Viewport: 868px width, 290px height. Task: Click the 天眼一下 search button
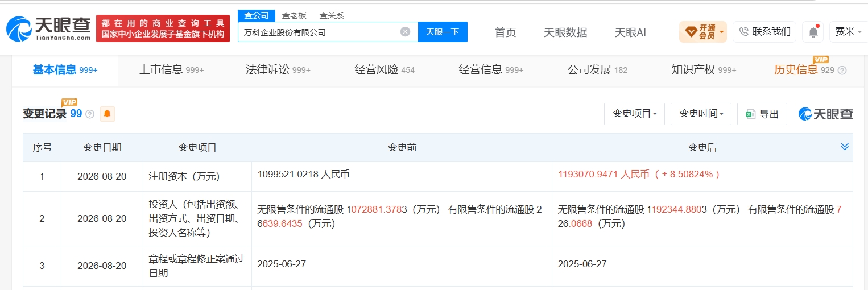443,32
